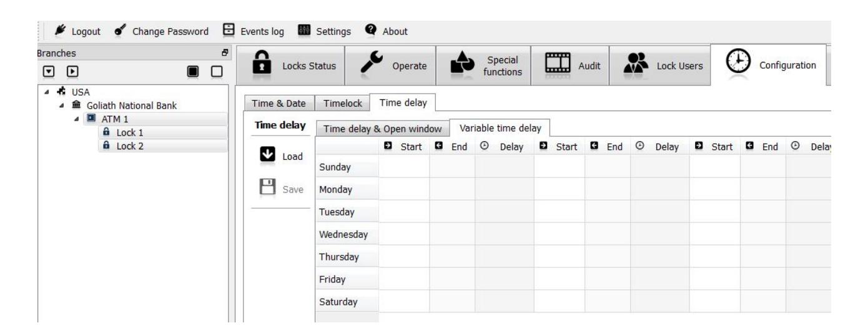This screenshot has height=333, width=868.
Task: Open Settings from the toolbar
Action: tap(328, 31)
